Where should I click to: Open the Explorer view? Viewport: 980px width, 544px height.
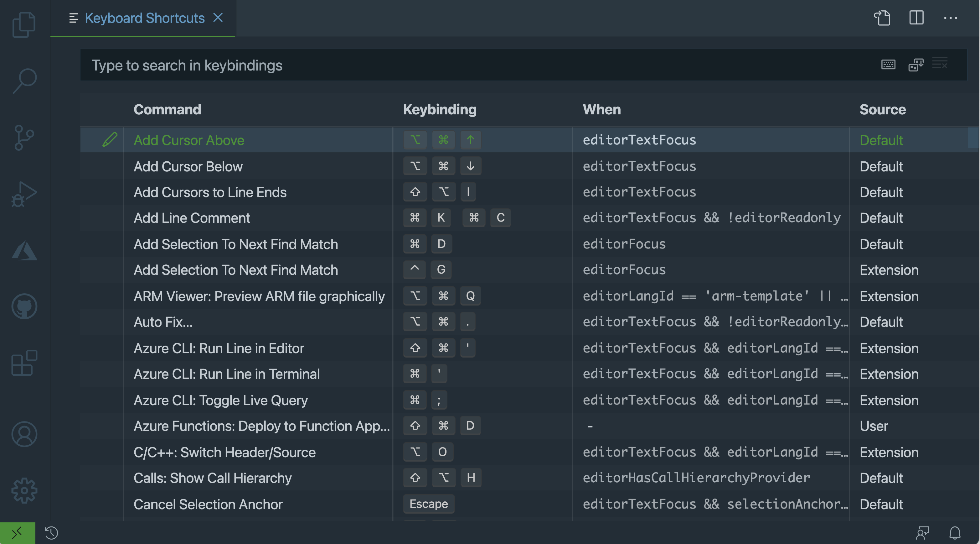(x=24, y=24)
